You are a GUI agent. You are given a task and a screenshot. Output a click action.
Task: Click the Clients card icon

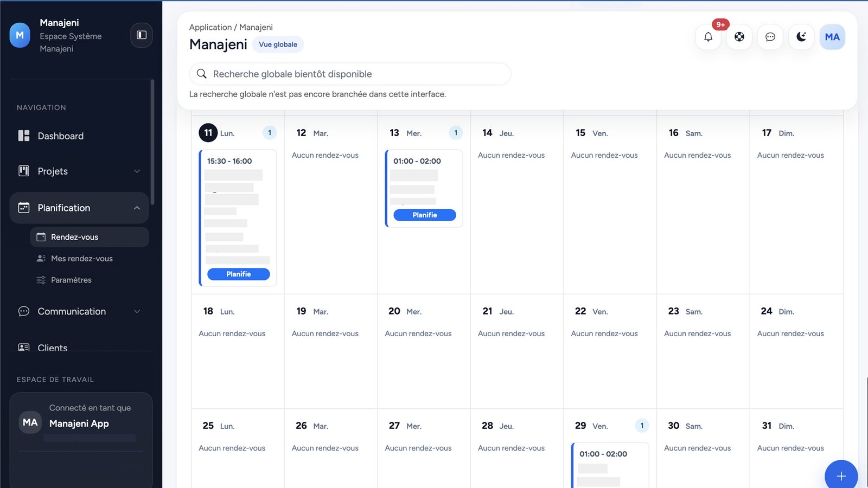tap(24, 347)
